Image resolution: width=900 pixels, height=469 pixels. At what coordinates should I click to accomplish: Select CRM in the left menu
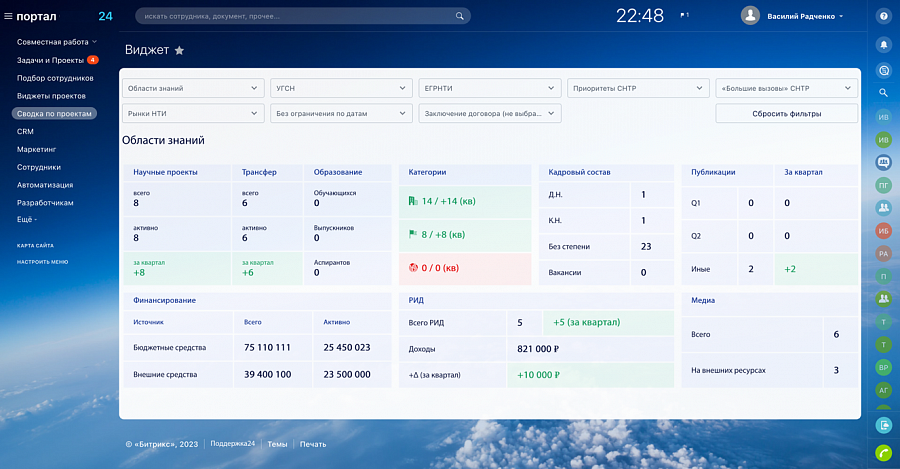tap(25, 131)
